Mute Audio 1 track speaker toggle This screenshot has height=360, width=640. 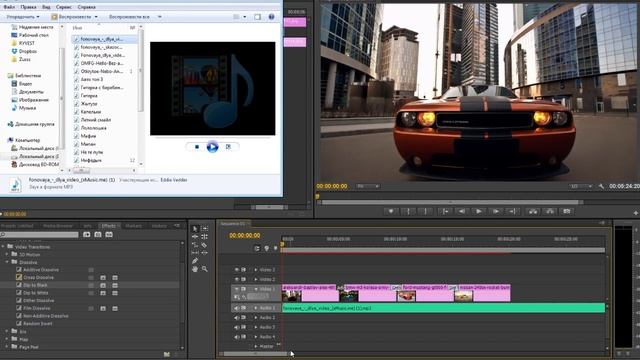point(236,308)
